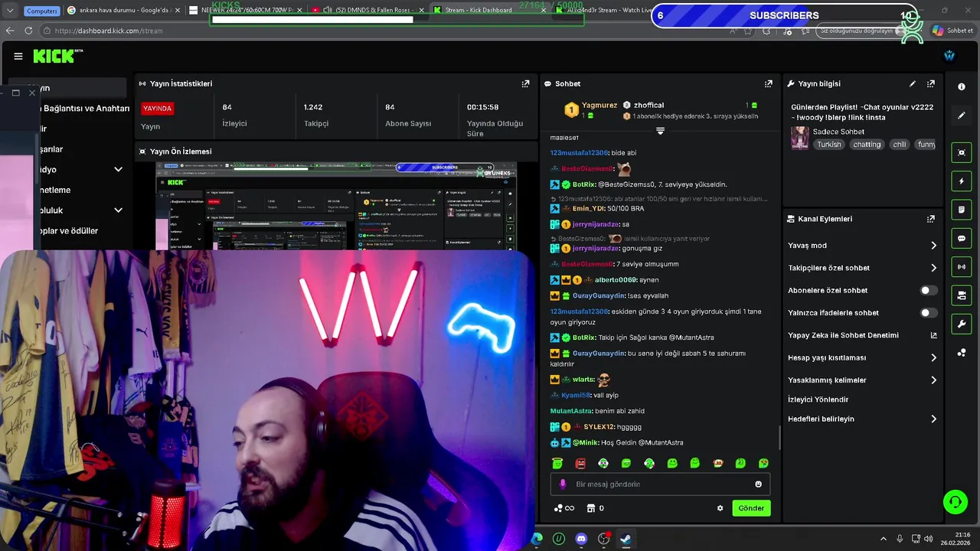Select the red angry emote
The height and width of the screenshot is (551, 980).
[x=580, y=463]
